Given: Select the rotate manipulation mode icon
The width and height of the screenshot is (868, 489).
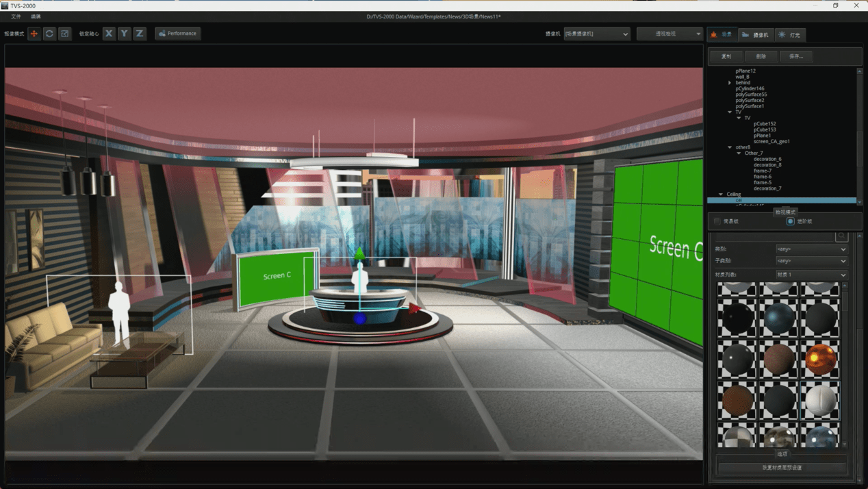Looking at the screenshot, I should (x=49, y=34).
